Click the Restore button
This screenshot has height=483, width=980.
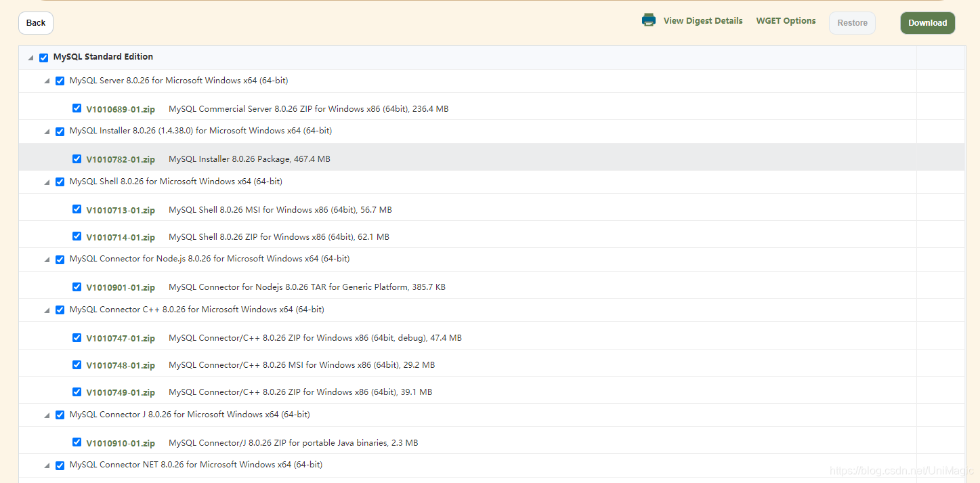(x=852, y=23)
